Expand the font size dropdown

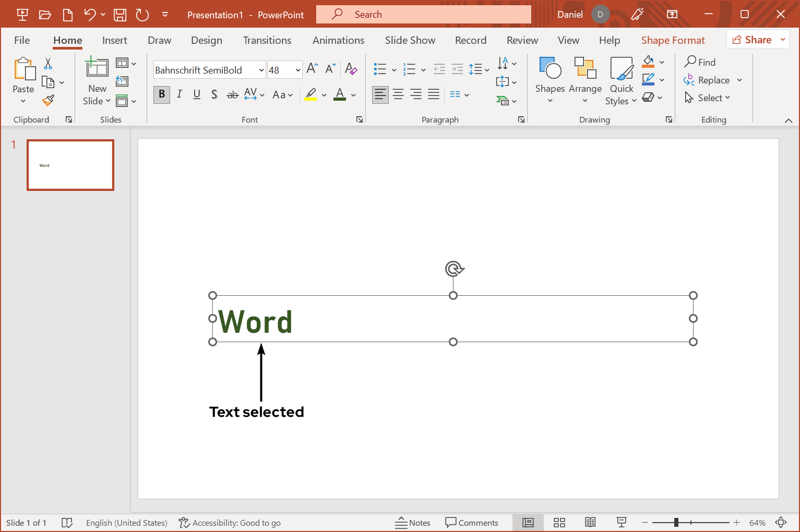point(297,70)
